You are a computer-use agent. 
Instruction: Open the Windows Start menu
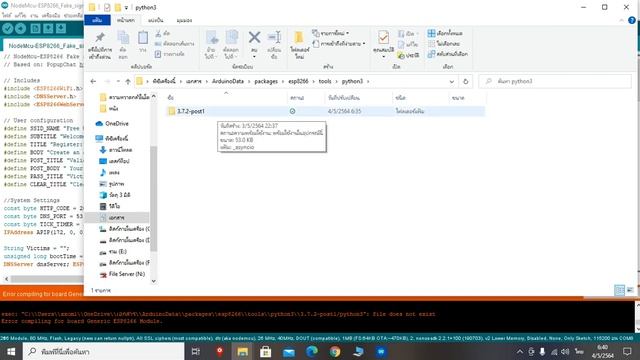[11, 351]
